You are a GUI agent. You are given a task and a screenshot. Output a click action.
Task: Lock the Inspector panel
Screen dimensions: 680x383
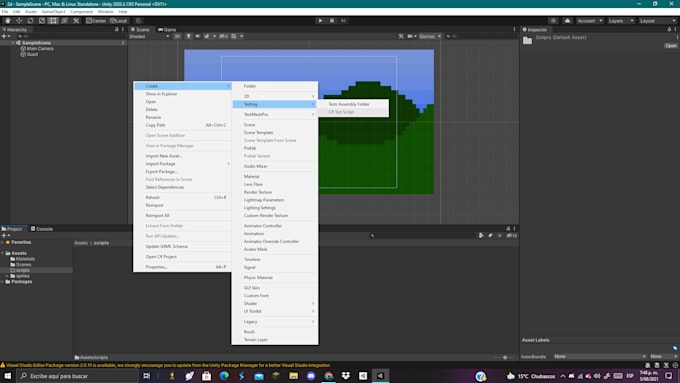tap(669, 29)
